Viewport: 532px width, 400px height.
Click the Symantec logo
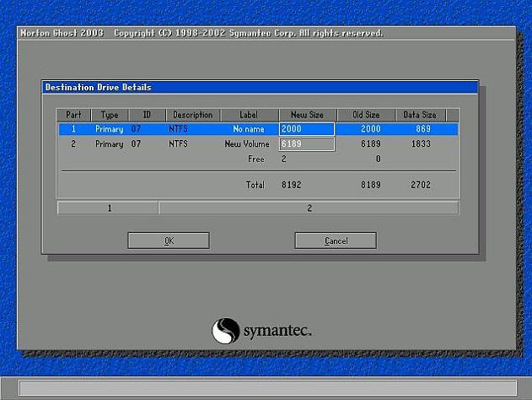coord(261,331)
